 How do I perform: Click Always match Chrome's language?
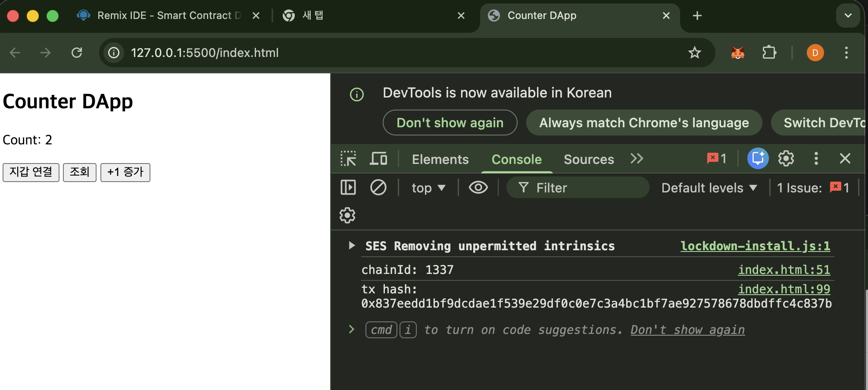click(644, 123)
